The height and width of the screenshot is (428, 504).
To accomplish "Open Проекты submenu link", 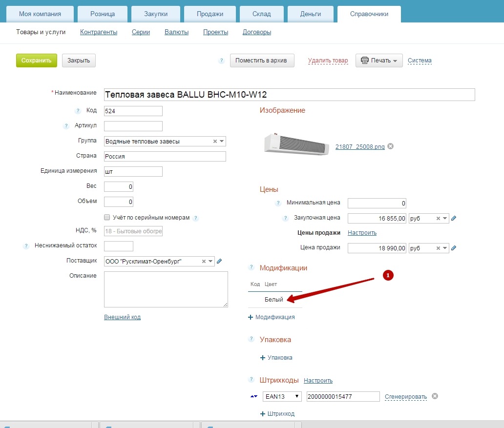I will pyautogui.click(x=216, y=32).
